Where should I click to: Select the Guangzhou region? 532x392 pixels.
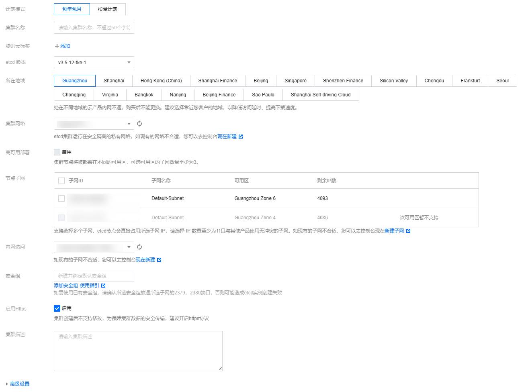(75, 81)
